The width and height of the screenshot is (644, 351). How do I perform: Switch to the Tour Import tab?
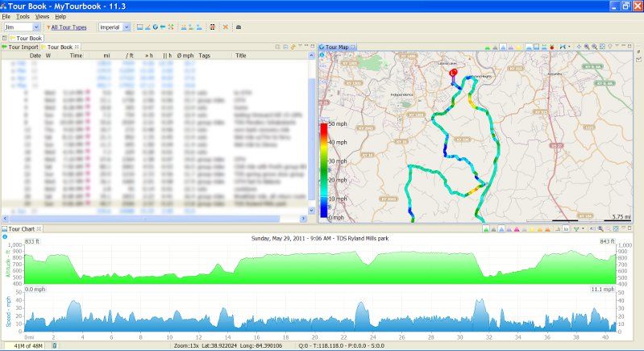(x=20, y=48)
